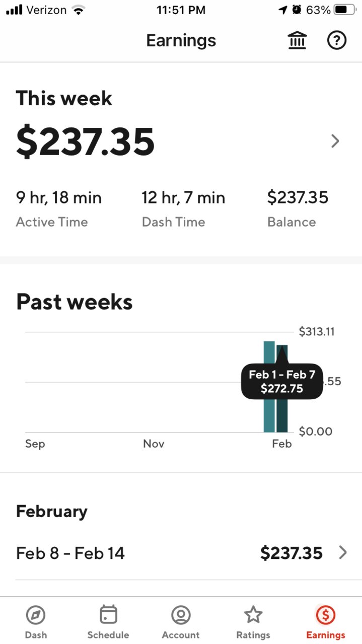Open the Ratings star icon
The height and width of the screenshot is (644, 362).
253,615
